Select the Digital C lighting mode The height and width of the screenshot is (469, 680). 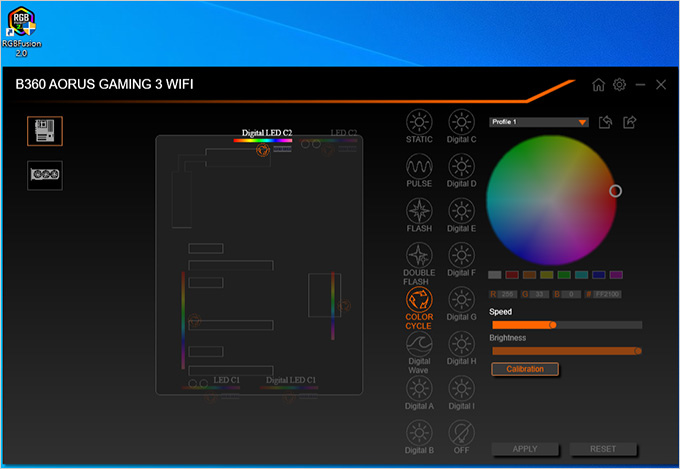point(461,126)
